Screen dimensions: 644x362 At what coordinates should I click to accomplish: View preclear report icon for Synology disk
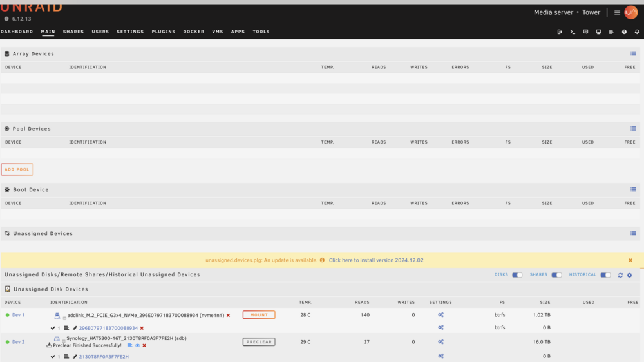pyautogui.click(x=130, y=345)
